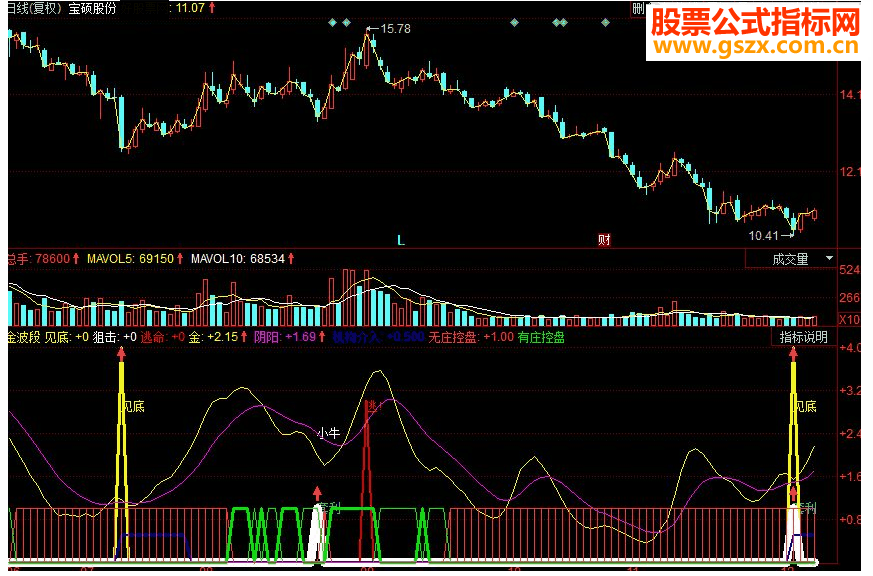Click the cyan L marker under the price chart

tap(401, 240)
